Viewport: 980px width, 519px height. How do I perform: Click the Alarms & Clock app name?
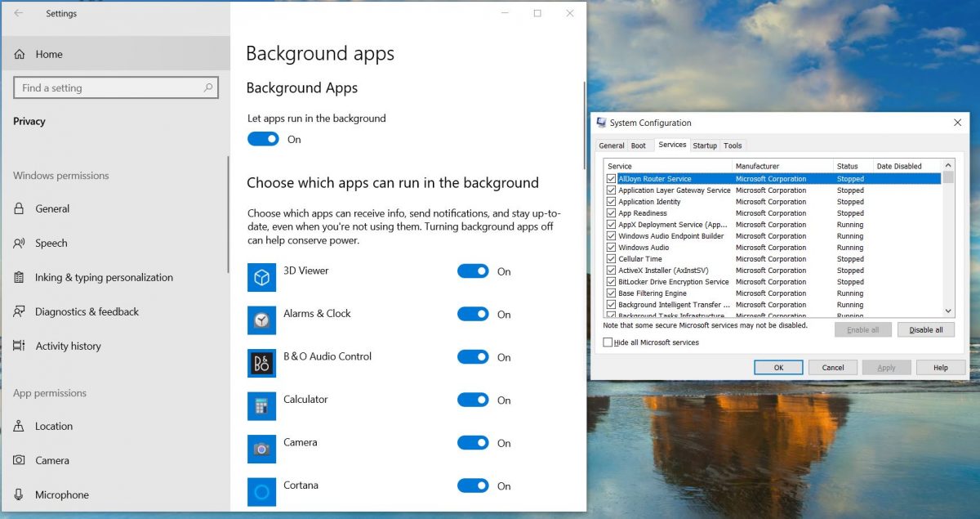click(317, 314)
